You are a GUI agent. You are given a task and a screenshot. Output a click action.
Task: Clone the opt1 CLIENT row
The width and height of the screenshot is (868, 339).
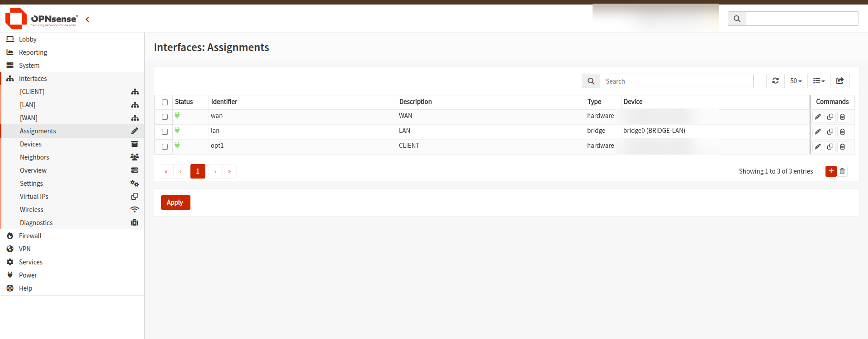point(830,147)
